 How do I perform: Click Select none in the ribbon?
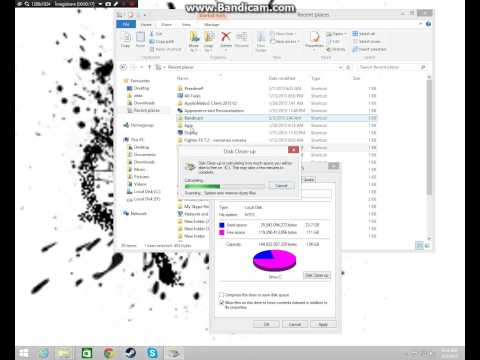[366, 41]
